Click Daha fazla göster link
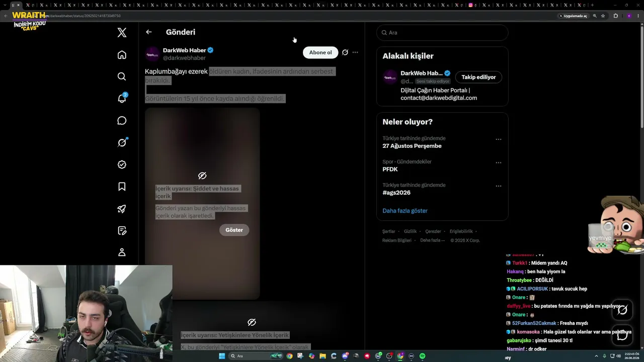This screenshot has height=362, width=644. click(x=405, y=211)
